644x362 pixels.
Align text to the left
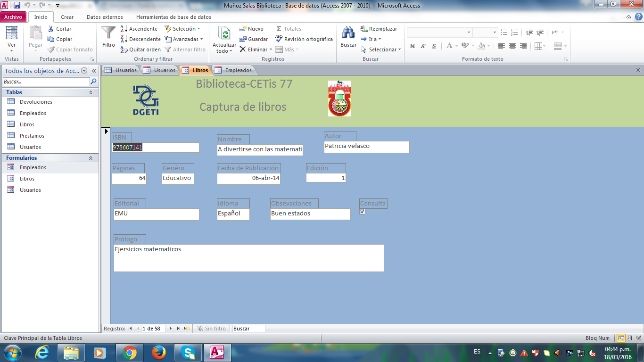click(x=501, y=46)
